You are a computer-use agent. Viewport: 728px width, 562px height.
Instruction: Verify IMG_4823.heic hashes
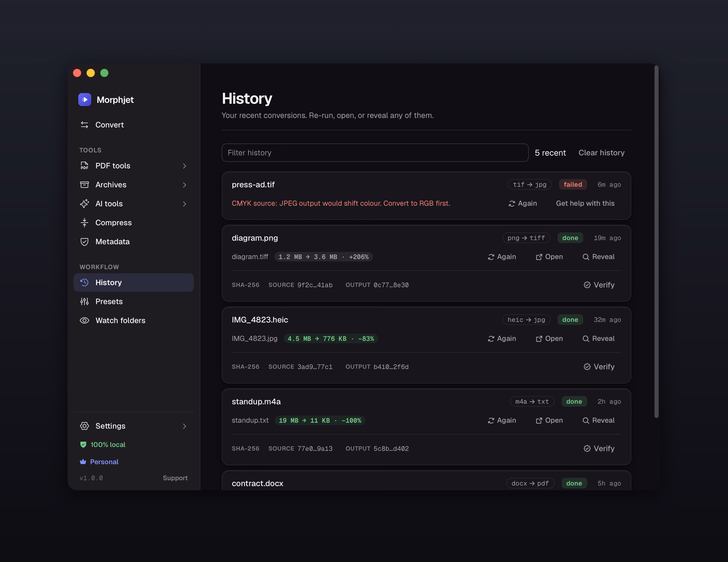(599, 367)
